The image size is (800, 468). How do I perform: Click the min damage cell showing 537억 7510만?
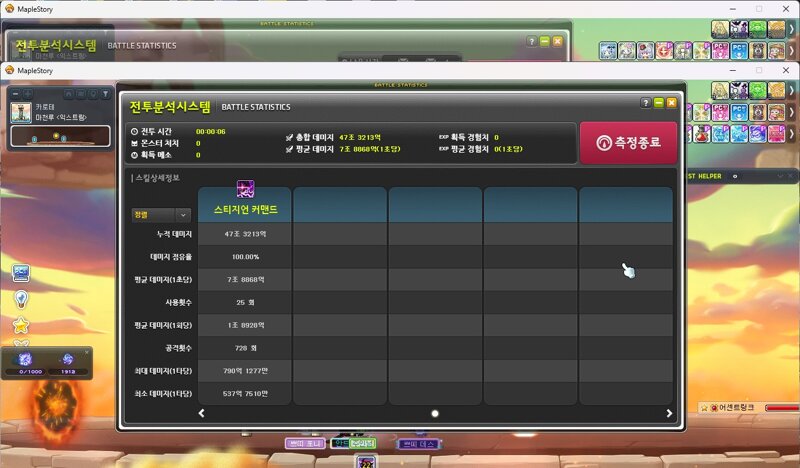245,393
